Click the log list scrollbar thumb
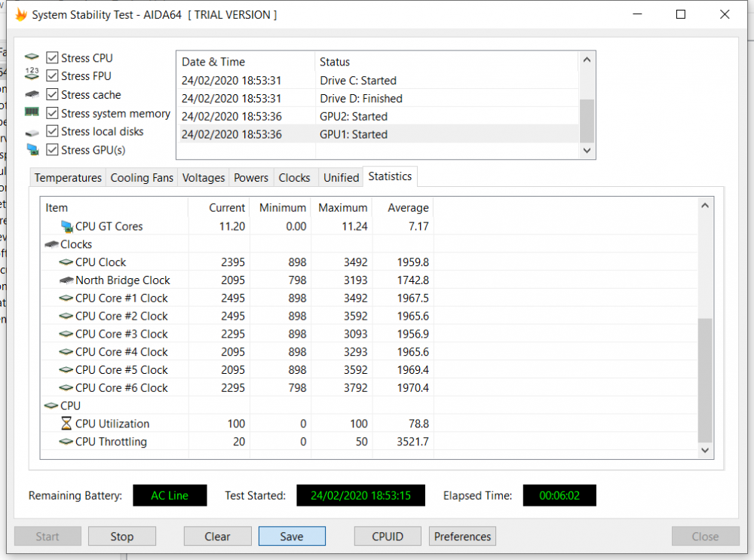 click(x=587, y=121)
